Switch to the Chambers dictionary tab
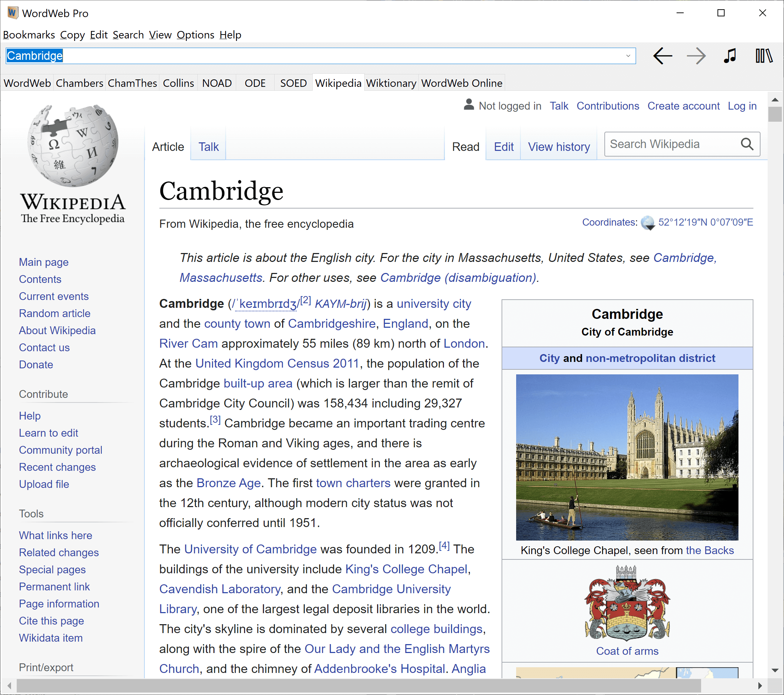784x695 pixels. [x=79, y=83]
